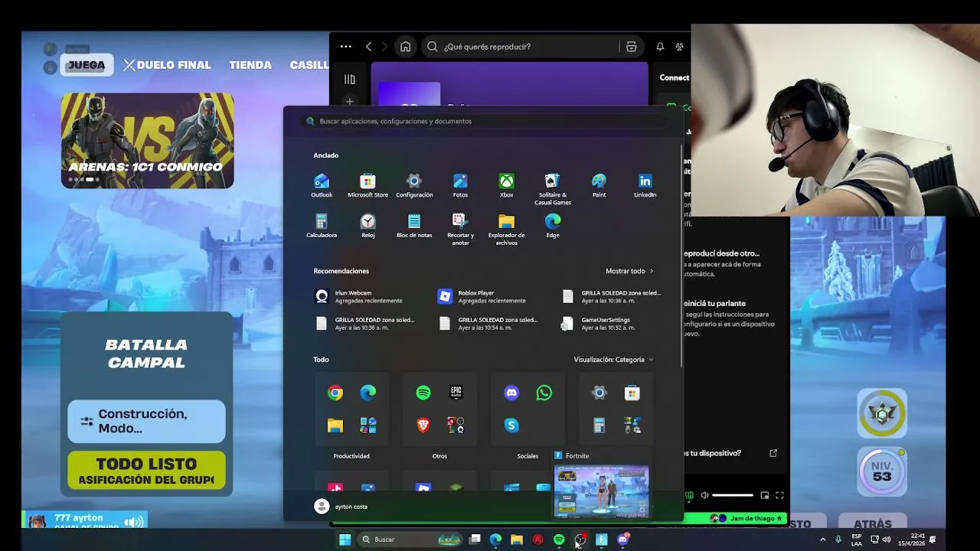Click Windows Start button on taskbar
Image resolution: width=980 pixels, height=551 pixels.
[345, 540]
